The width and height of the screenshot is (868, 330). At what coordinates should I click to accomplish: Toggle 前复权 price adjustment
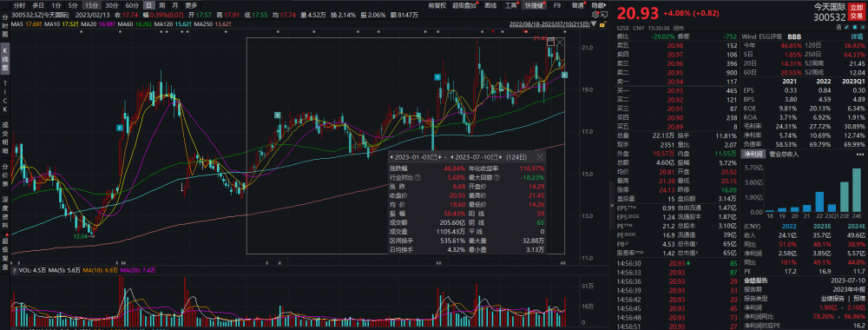click(438, 5)
